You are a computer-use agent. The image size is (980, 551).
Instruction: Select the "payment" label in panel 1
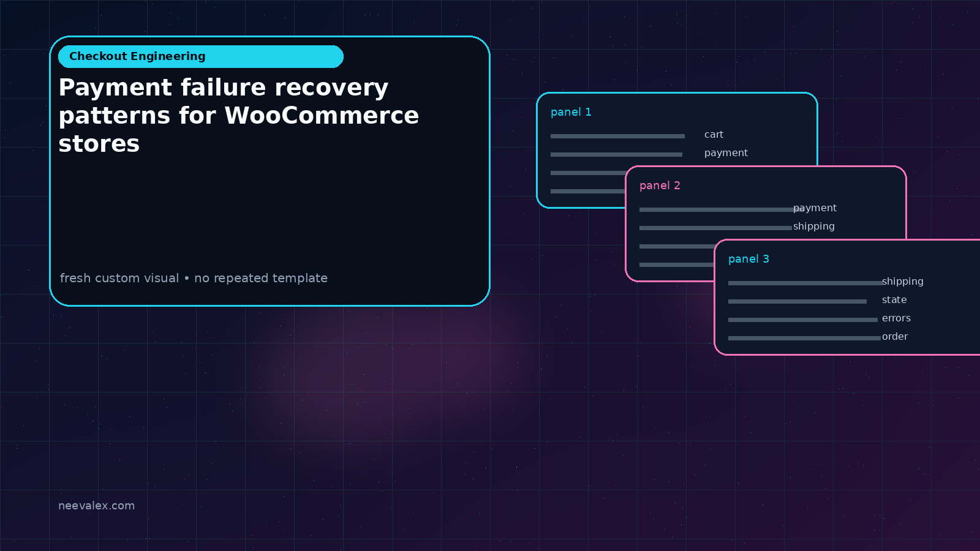click(726, 153)
